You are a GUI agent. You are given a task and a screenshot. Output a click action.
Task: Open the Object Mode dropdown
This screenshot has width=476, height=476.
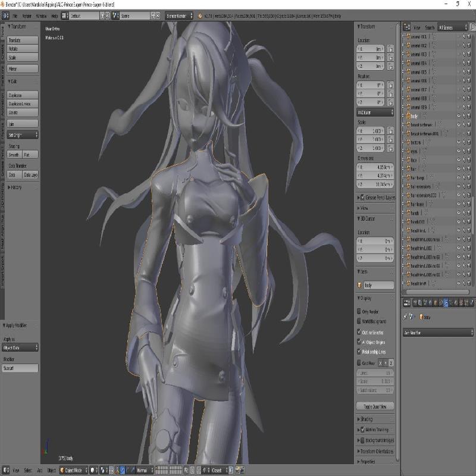73,470
